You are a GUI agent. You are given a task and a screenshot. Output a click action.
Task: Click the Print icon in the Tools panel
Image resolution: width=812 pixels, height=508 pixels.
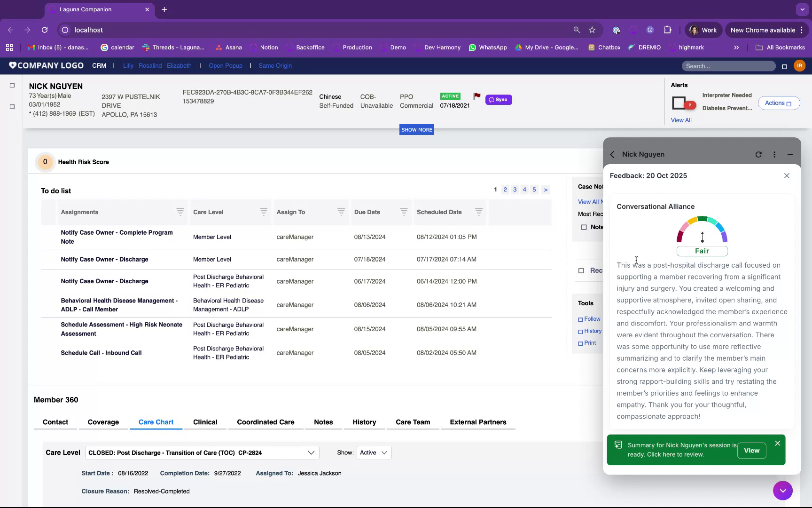click(x=581, y=343)
